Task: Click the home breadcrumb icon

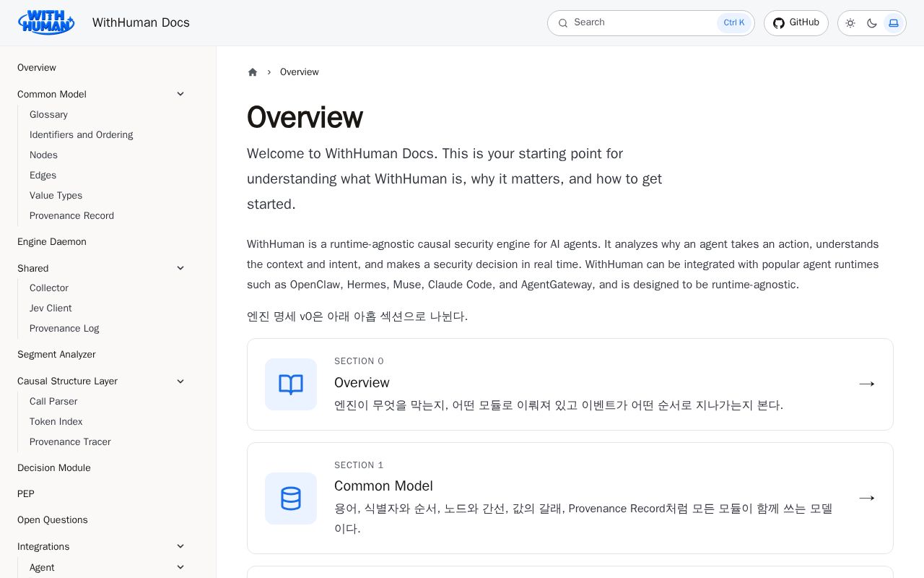Action: [253, 72]
